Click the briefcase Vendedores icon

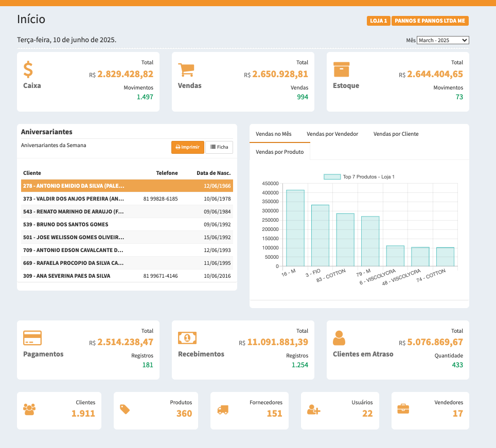(403, 409)
